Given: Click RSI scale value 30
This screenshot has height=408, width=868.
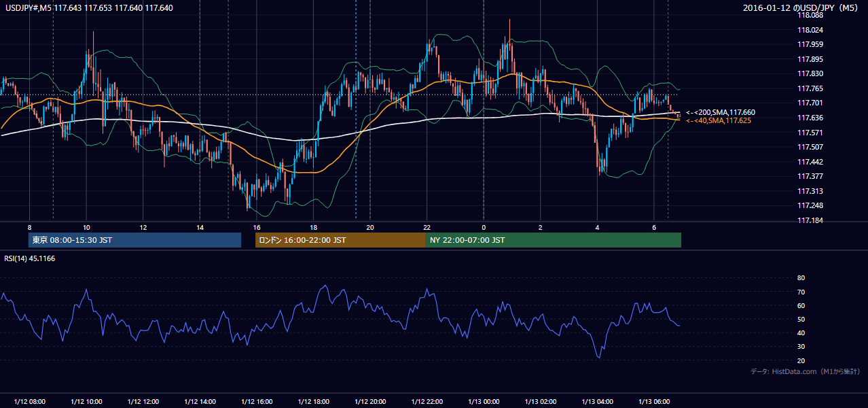Looking at the screenshot, I should [x=801, y=347].
